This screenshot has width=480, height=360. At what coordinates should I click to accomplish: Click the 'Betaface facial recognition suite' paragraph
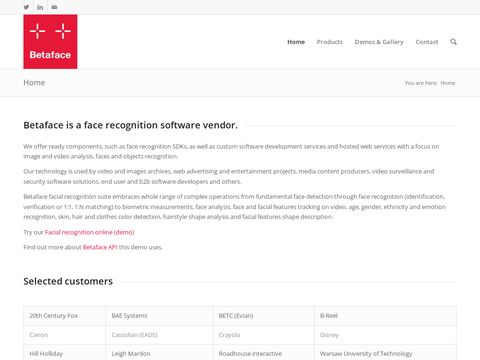point(234,207)
